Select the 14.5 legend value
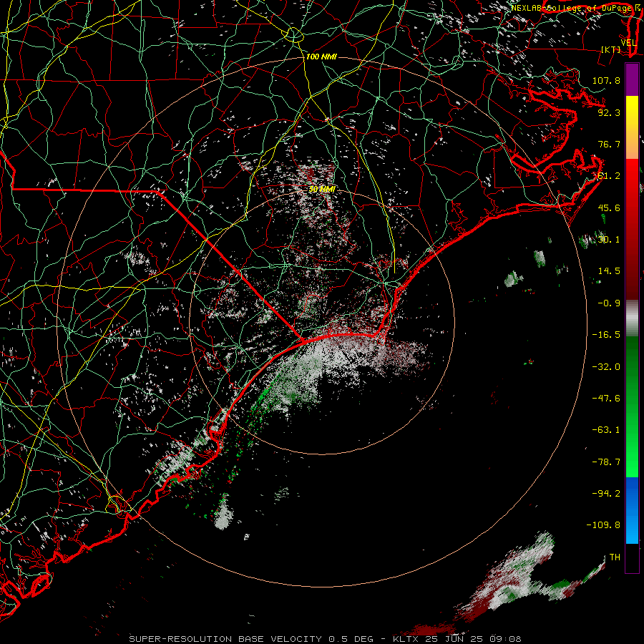The width and height of the screenshot is (644, 644). 609,271
